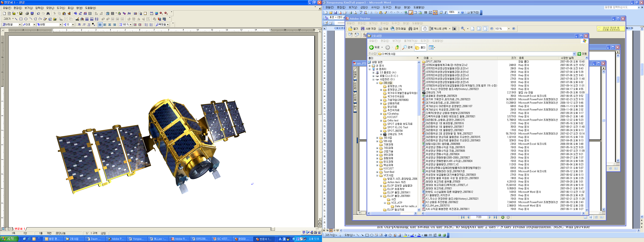Screen dimensions: 644x242
Task: Open the 즐겨찾기(A) menu in Explorer
Action: click(411, 41)
